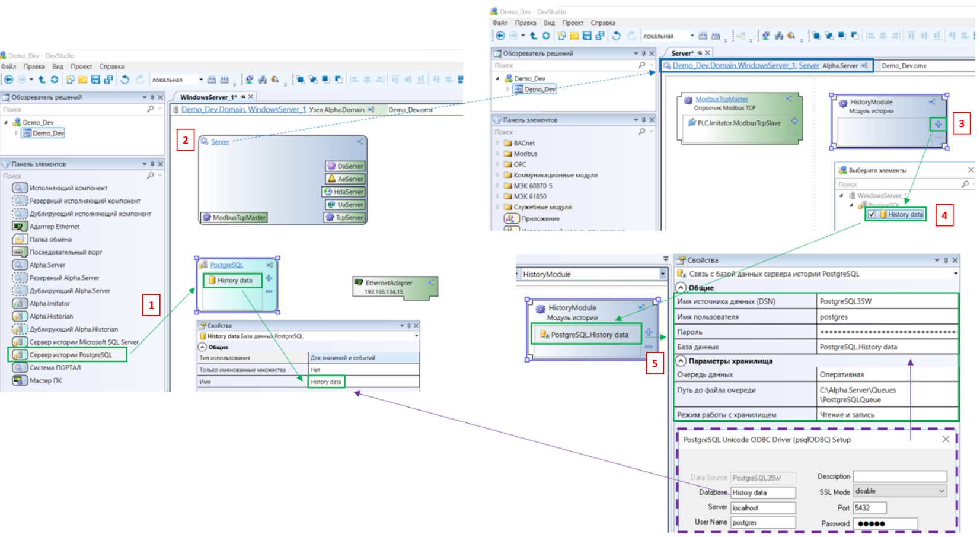Click the plus icon on the empty HistoryModule block
Viewport: 980px width, 537px height.
point(938,124)
